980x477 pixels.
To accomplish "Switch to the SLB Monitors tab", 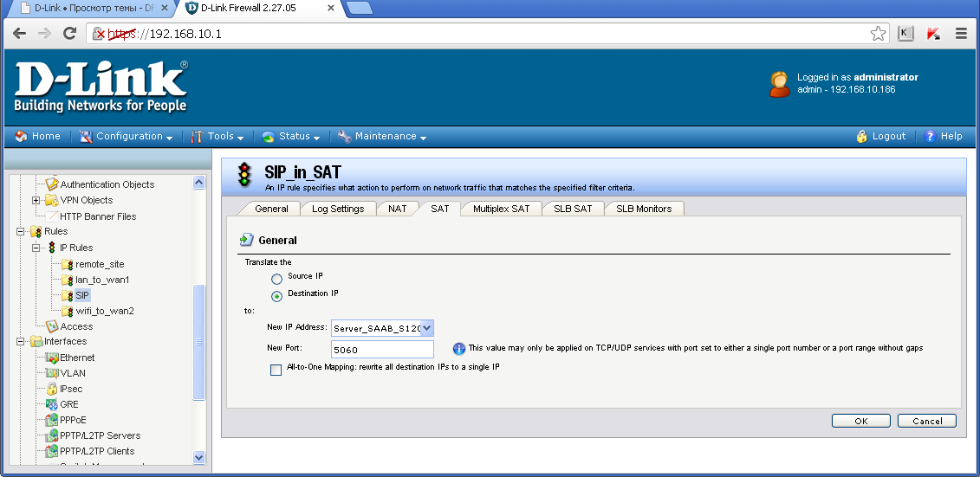I will [x=645, y=209].
